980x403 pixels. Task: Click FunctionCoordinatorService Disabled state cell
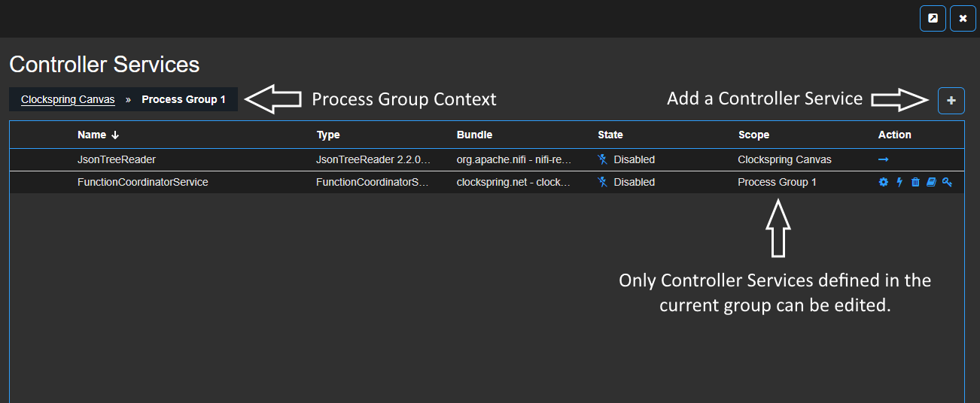click(x=626, y=182)
